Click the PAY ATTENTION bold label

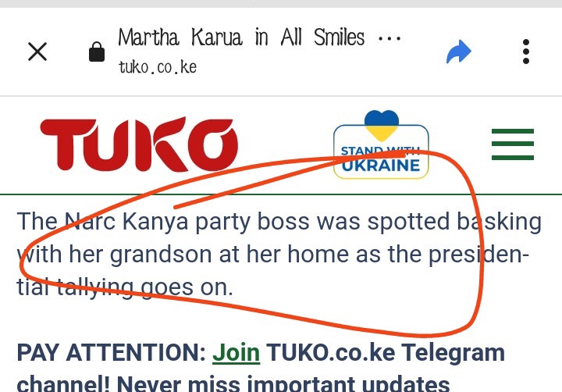pos(111,352)
